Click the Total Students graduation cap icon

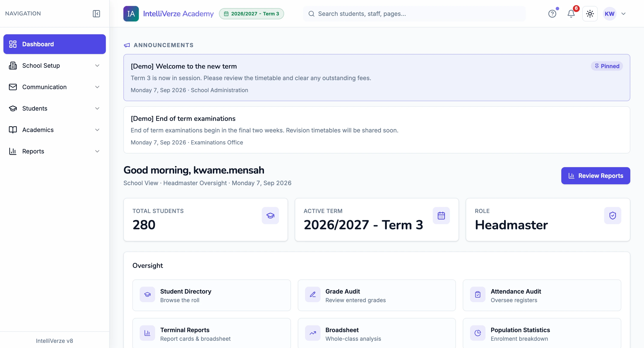click(270, 216)
